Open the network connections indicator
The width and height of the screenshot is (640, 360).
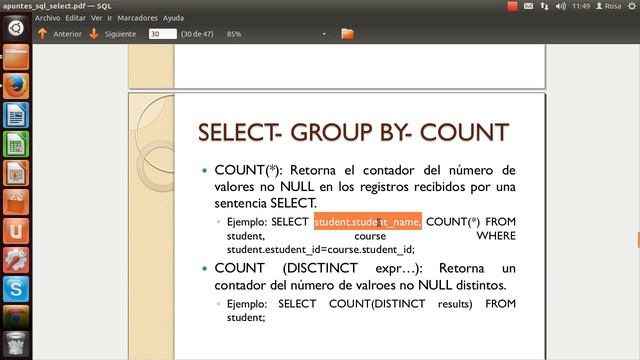[x=544, y=6]
